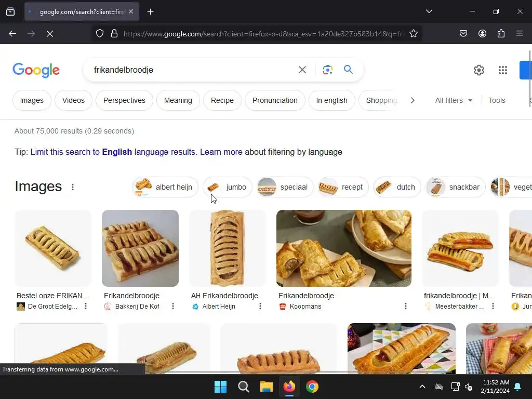Open the Meesterbakker frikandelbroodje image
This screenshot has height=399, width=532.
click(x=460, y=248)
